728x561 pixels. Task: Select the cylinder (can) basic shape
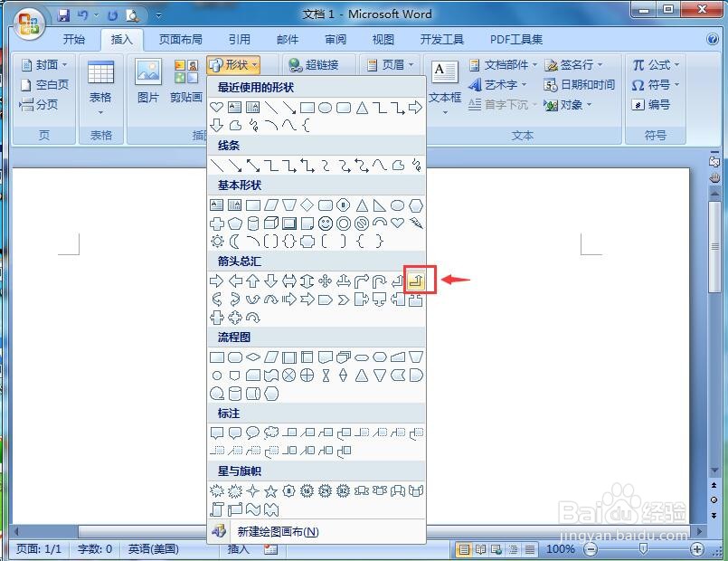[253, 223]
